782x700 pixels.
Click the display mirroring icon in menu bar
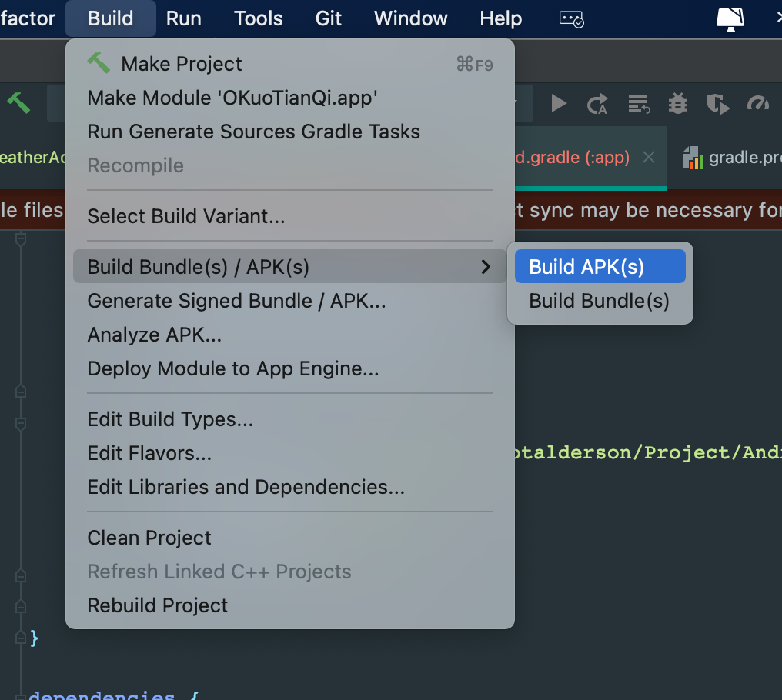(730, 19)
